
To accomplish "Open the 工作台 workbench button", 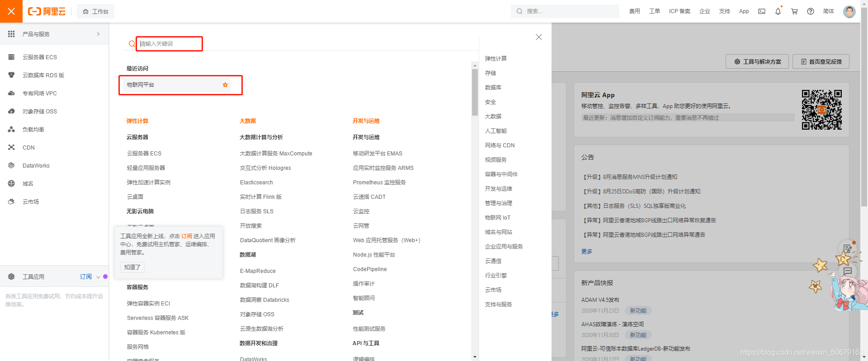I will [95, 11].
